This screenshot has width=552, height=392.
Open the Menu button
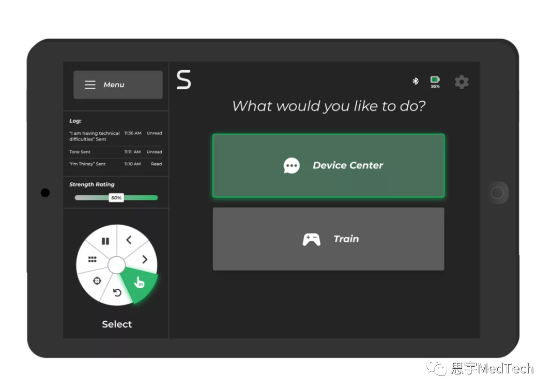(118, 85)
